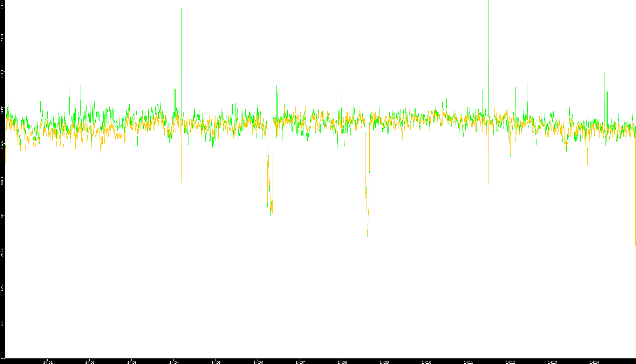This screenshot has height=364, width=636.
Task: Click the 14:07 time axis label
Action: point(300,362)
